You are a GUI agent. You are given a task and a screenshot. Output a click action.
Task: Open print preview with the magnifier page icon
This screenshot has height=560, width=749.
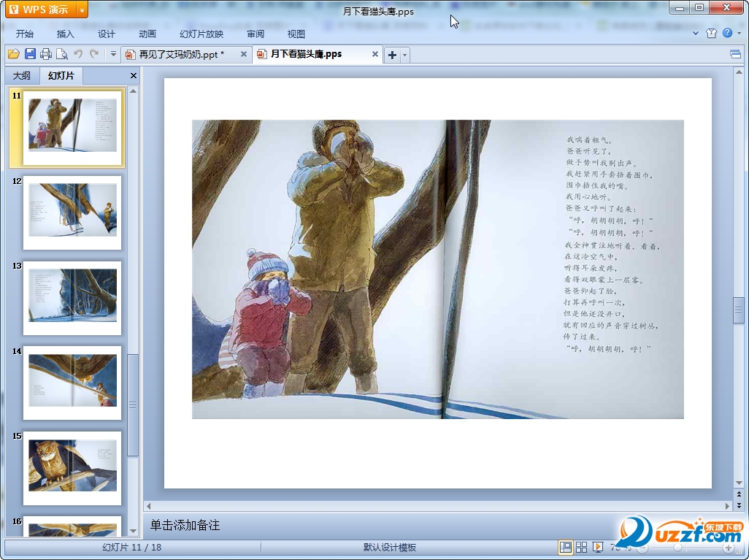61,54
